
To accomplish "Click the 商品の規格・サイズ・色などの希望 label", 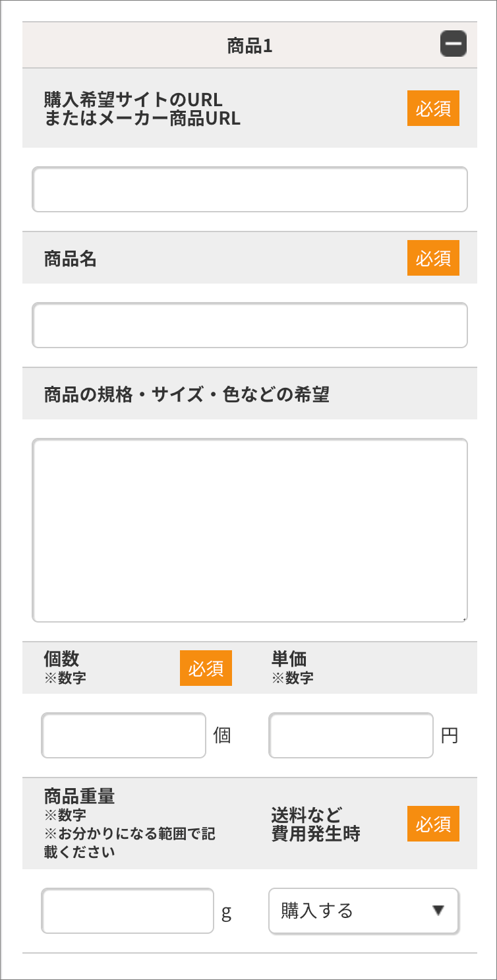I will [187, 394].
